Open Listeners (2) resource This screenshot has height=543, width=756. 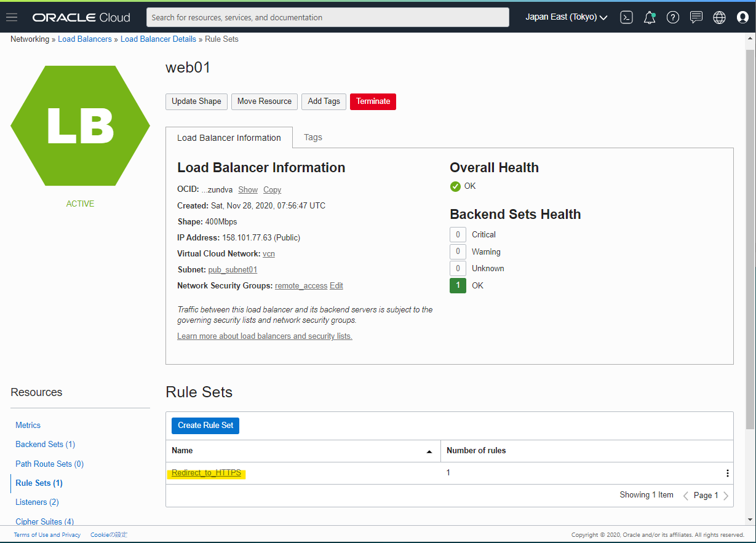point(37,502)
